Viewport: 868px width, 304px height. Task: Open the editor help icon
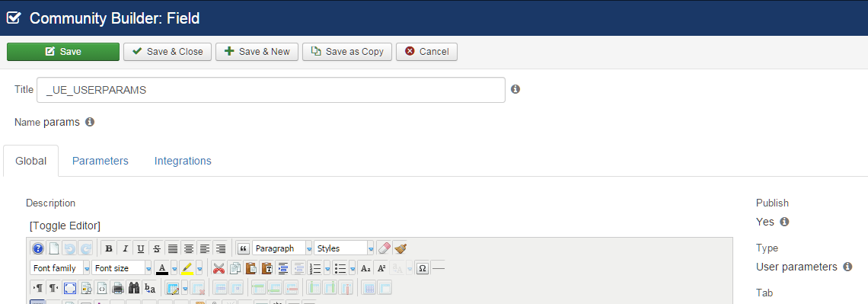coord(37,248)
